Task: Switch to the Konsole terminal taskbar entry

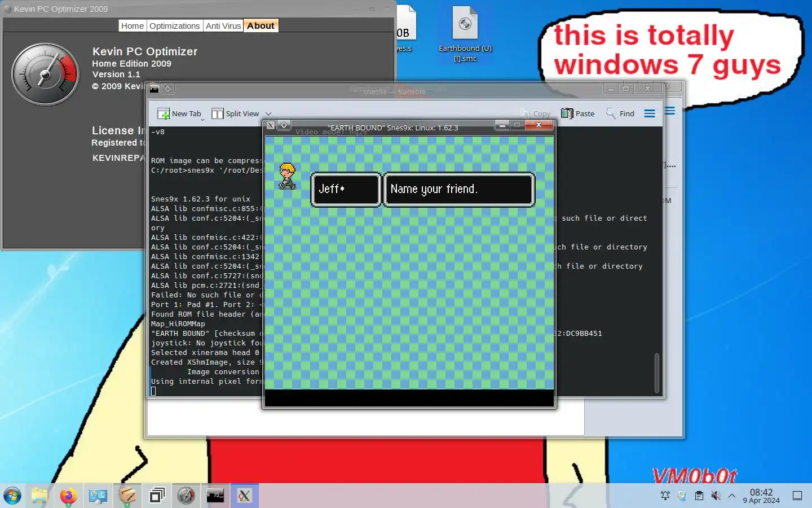Action: point(215,496)
